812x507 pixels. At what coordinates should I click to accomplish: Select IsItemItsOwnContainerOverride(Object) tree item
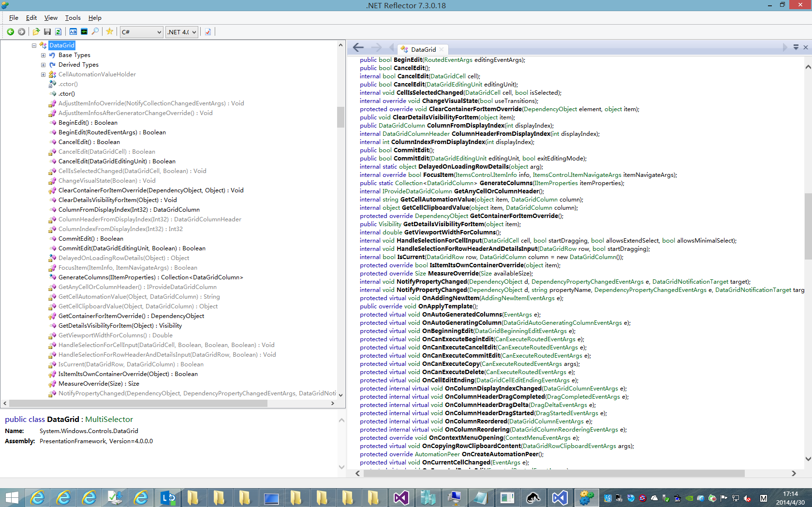pyautogui.click(x=128, y=374)
